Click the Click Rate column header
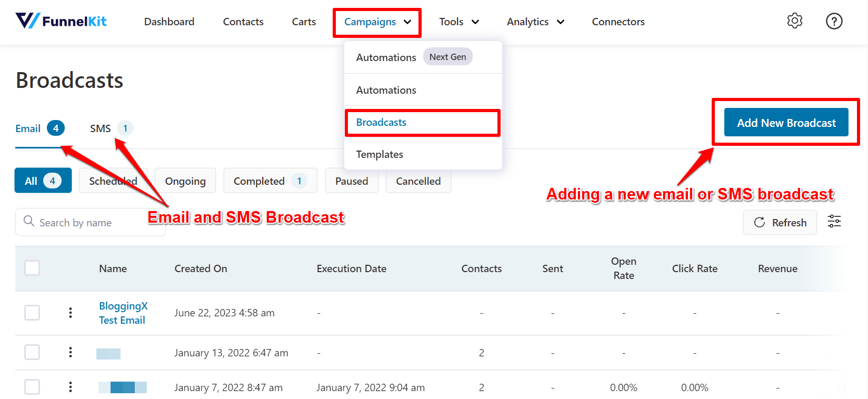 (x=695, y=268)
